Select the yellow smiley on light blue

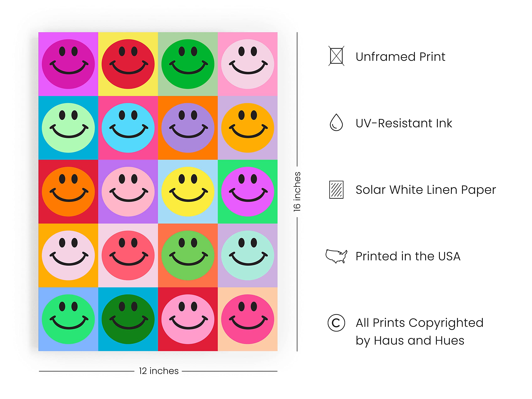click(188, 192)
